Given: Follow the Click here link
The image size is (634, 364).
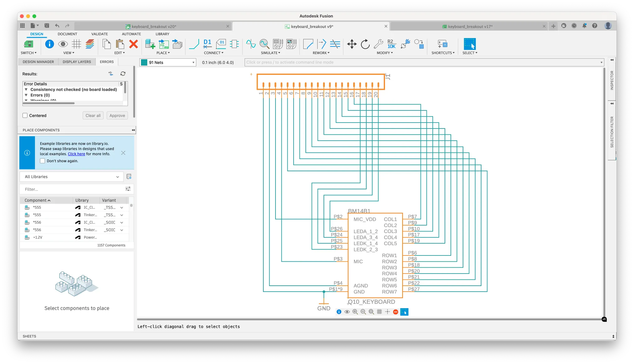Looking at the screenshot, I should 76,154.
